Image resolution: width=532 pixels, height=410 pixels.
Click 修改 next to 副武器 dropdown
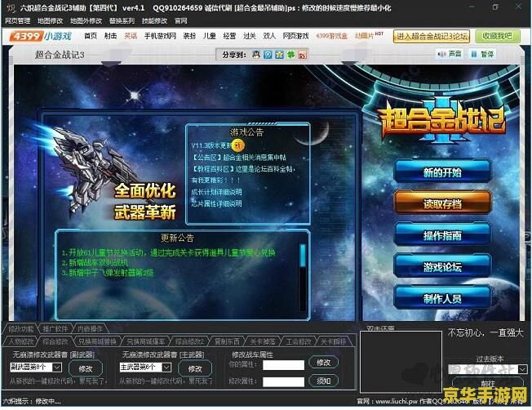pos(85,368)
